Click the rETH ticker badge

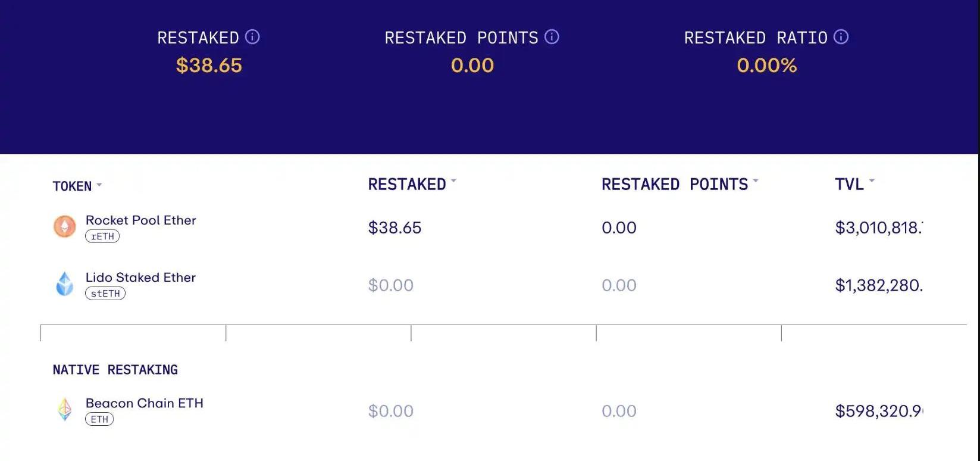(x=102, y=236)
